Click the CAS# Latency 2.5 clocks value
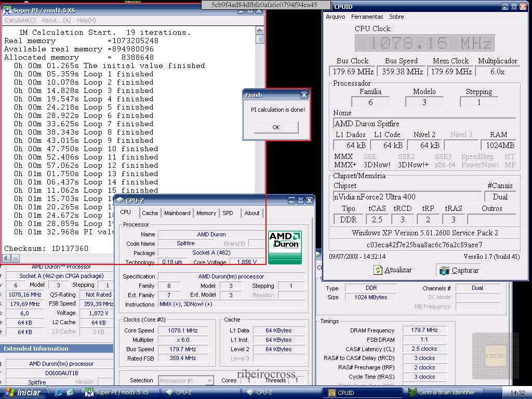The width and height of the screenshot is (532, 399). pyautogui.click(x=424, y=349)
